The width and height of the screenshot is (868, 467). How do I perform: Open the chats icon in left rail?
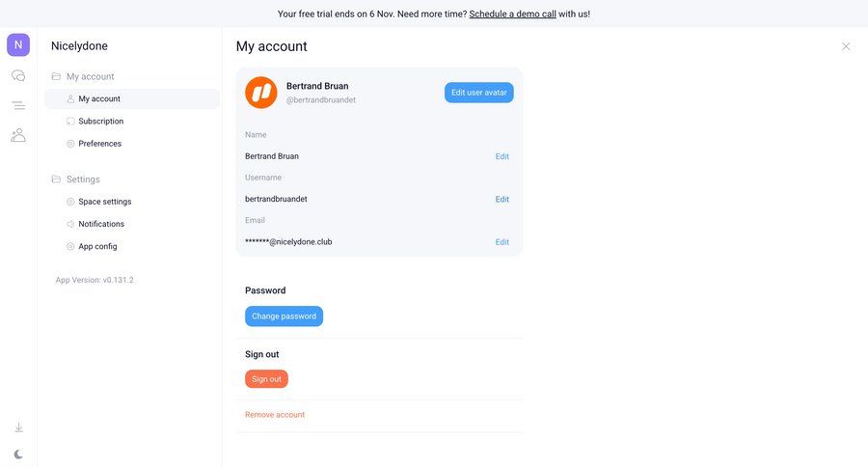point(18,75)
